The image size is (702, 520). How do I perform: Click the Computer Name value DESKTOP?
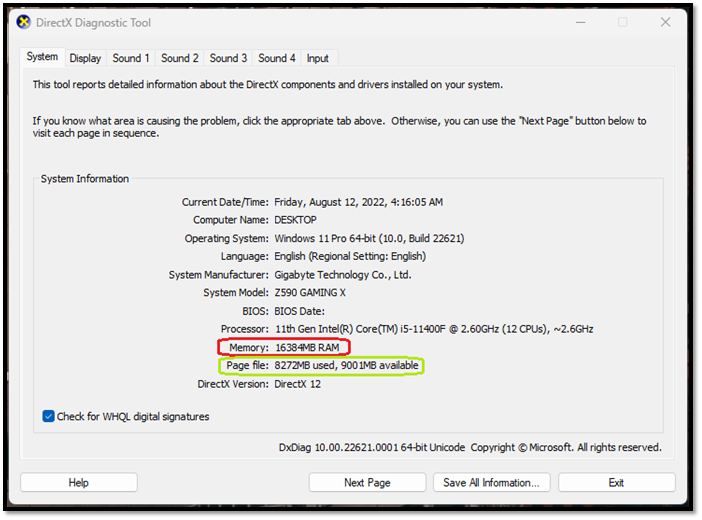(295, 220)
